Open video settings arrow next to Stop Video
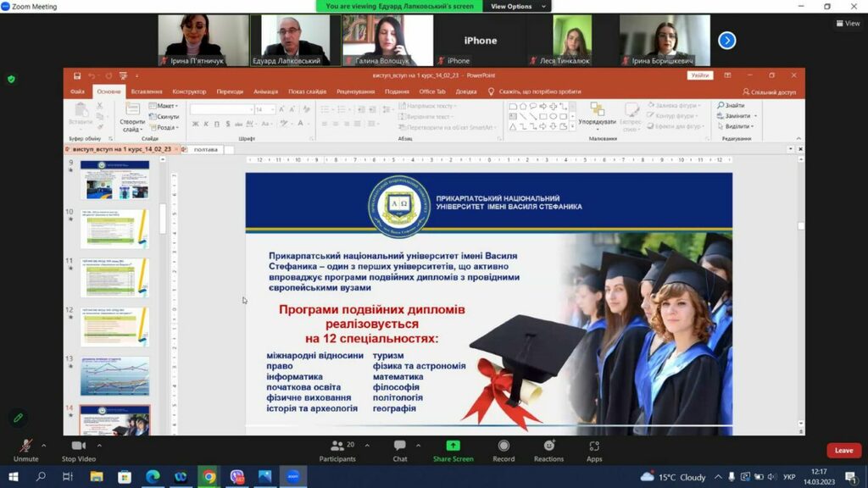The width and height of the screenshot is (868, 488). point(99,445)
